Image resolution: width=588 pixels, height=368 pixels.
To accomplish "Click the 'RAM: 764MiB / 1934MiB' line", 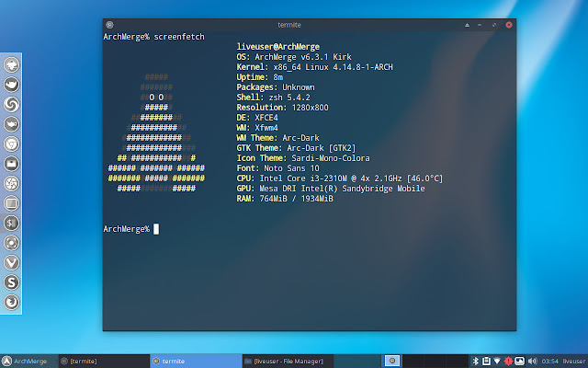I will pos(285,199).
